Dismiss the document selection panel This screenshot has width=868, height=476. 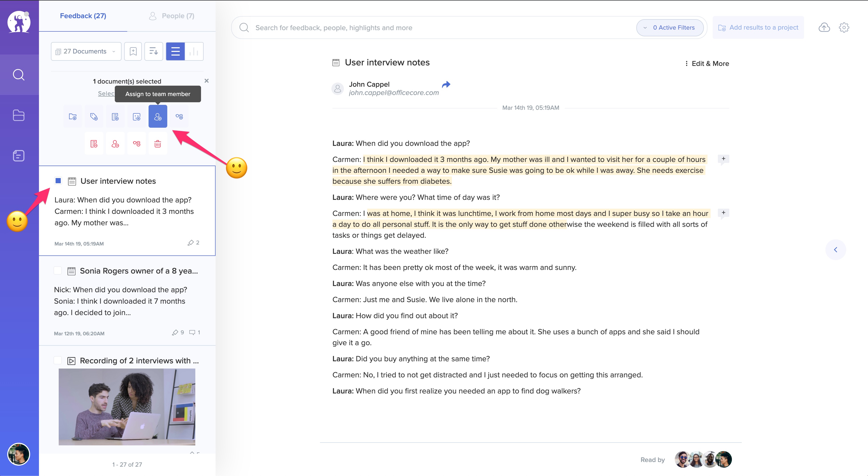click(x=206, y=81)
